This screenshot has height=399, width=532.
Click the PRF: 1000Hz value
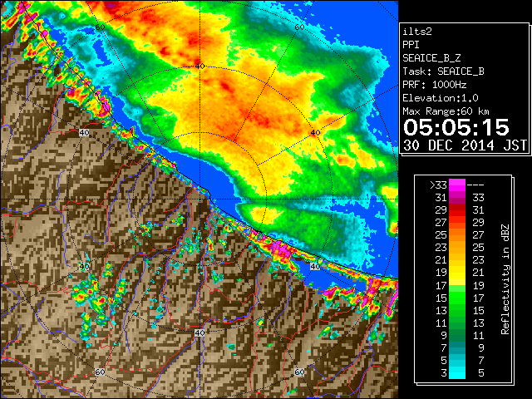click(435, 85)
